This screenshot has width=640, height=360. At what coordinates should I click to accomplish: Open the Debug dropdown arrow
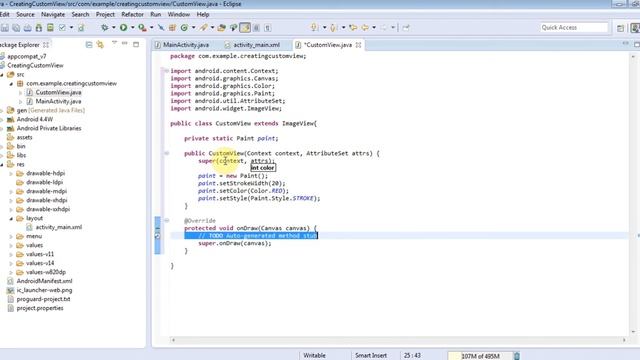[x=113, y=28]
